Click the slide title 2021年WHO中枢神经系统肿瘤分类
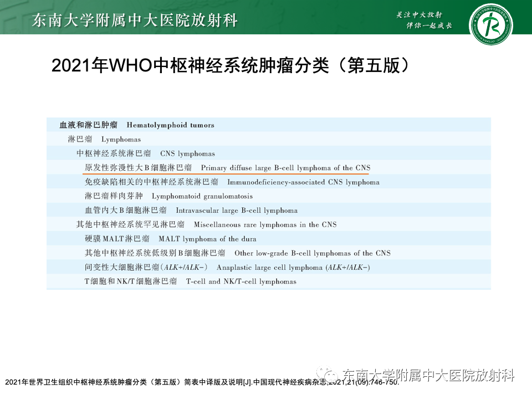This screenshot has width=532, height=399. (x=190, y=65)
